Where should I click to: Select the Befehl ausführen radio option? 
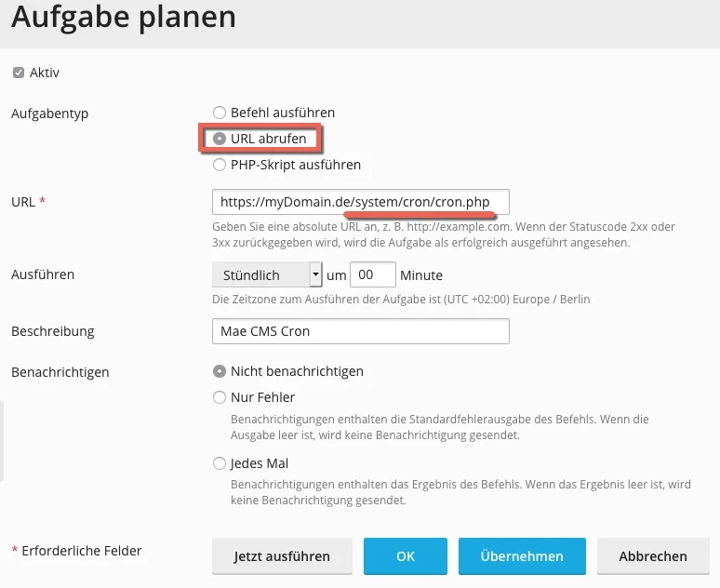pyautogui.click(x=220, y=113)
